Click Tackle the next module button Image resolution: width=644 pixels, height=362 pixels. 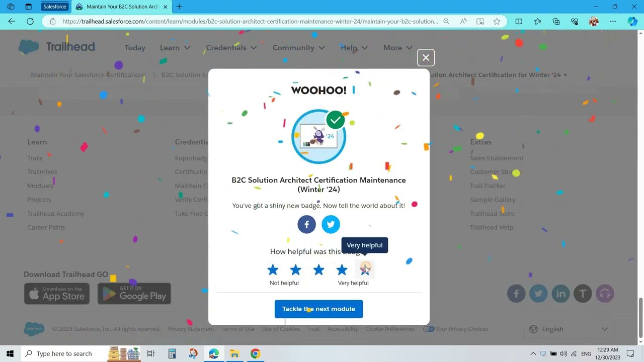pyautogui.click(x=318, y=309)
